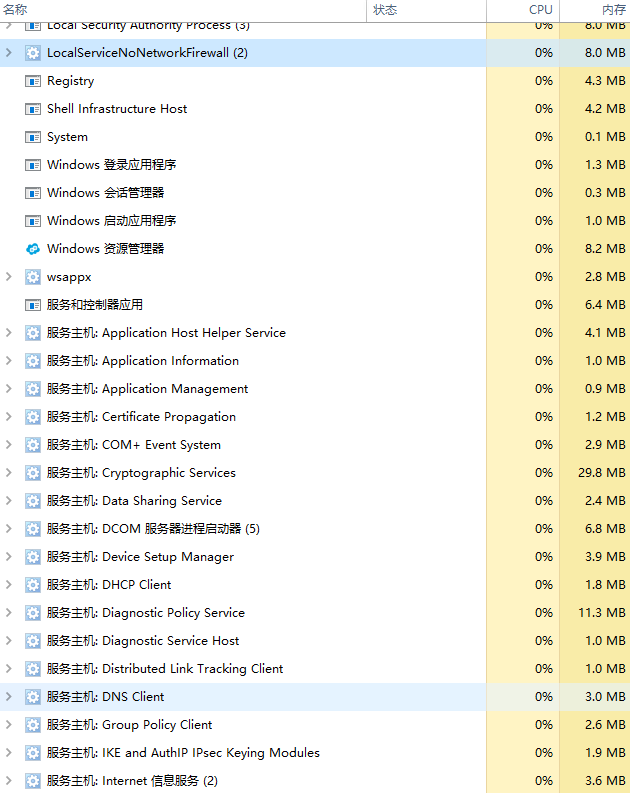Click the System process icon
Image resolution: width=630 pixels, height=793 pixels.
(x=33, y=137)
